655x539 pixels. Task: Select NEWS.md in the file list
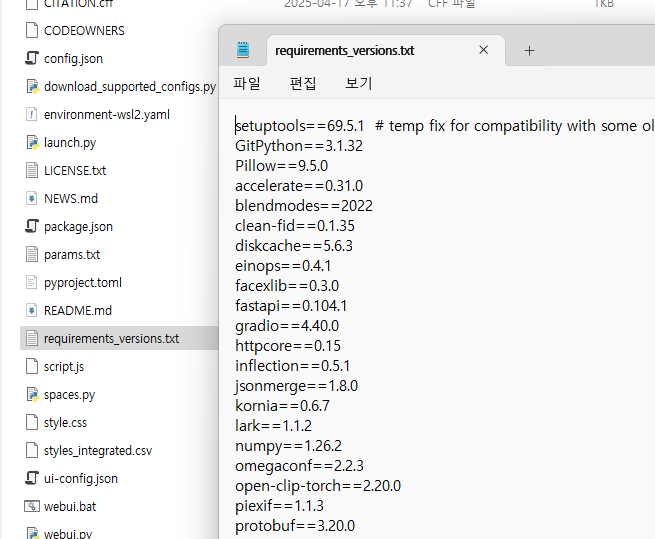[71, 198]
